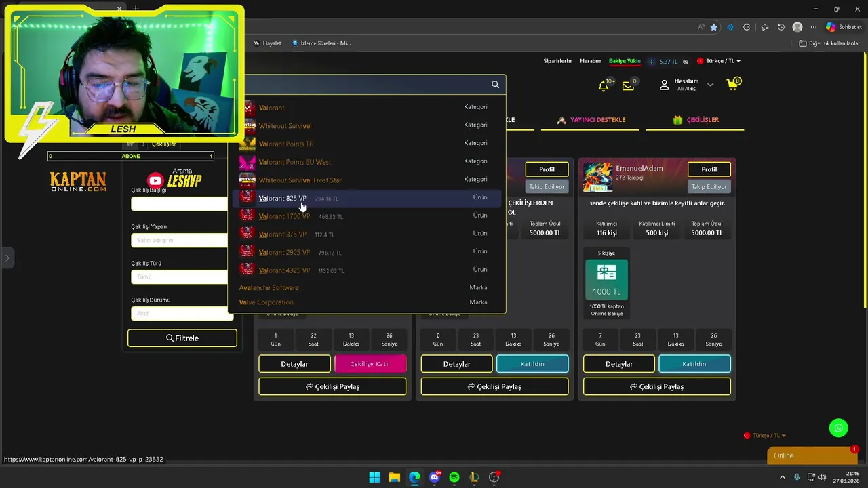
Task: Select Whiteout Survival category suggestion
Action: (x=367, y=125)
